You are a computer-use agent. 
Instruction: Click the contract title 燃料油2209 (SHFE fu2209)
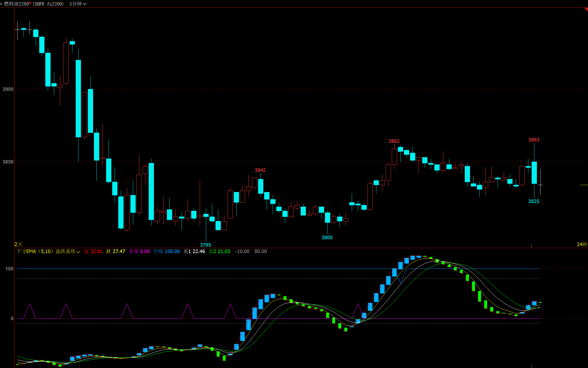coord(34,4)
